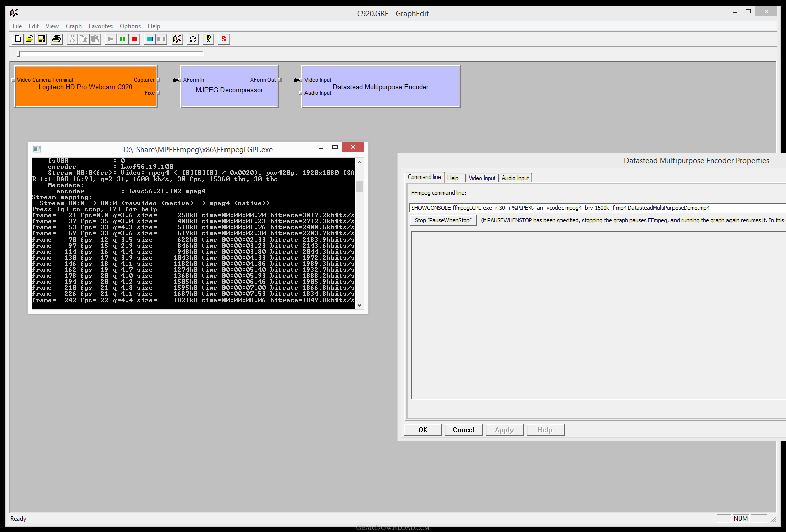
Task: Switch to the Audio Input tab
Action: coord(515,178)
